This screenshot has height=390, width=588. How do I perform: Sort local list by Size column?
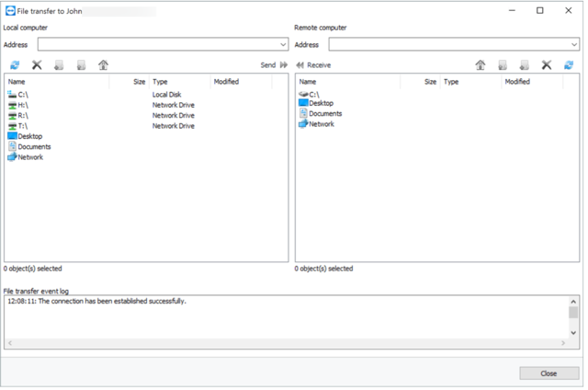[130, 82]
